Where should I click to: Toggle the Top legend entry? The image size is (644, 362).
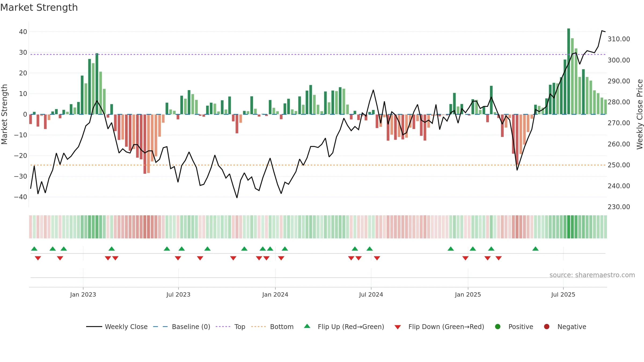click(x=230, y=327)
